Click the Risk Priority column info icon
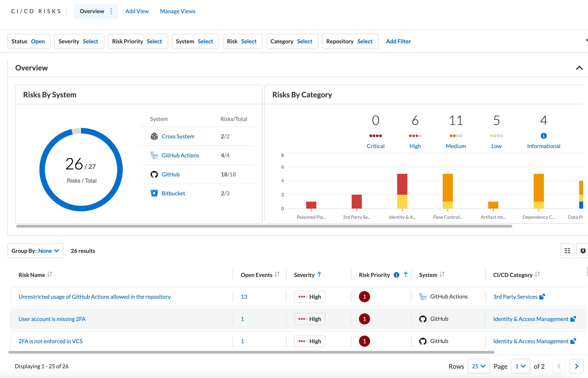 396,275
